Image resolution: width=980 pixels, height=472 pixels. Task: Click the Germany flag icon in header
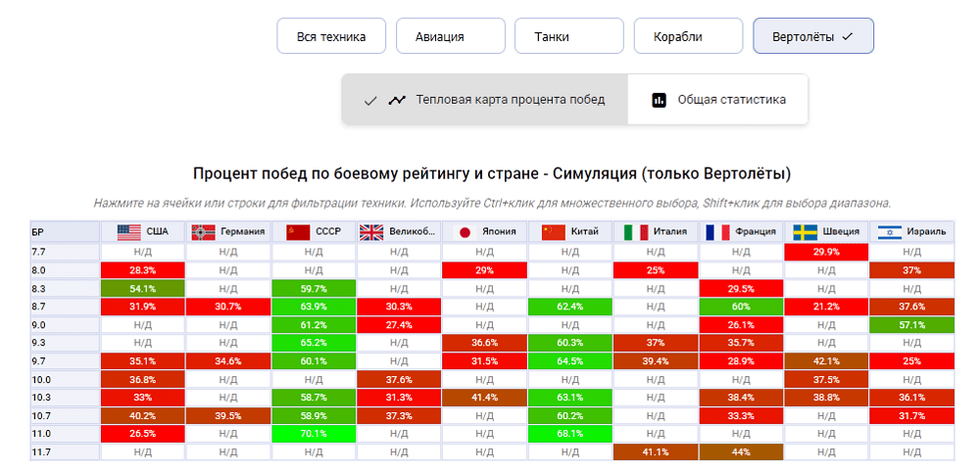204,232
